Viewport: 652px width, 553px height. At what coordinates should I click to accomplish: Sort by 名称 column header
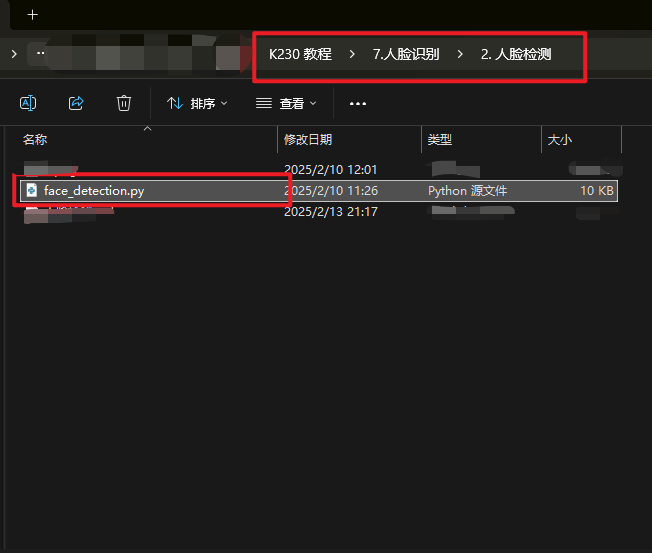pos(36,140)
